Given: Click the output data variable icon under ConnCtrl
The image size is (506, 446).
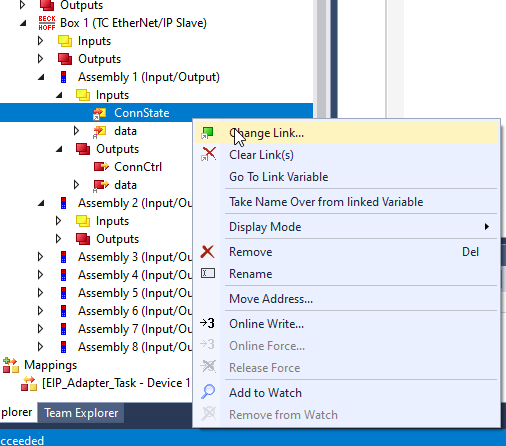Looking at the screenshot, I should click(x=101, y=185).
